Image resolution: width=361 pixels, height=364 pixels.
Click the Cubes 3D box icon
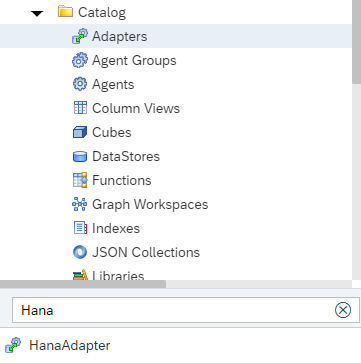coord(80,132)
